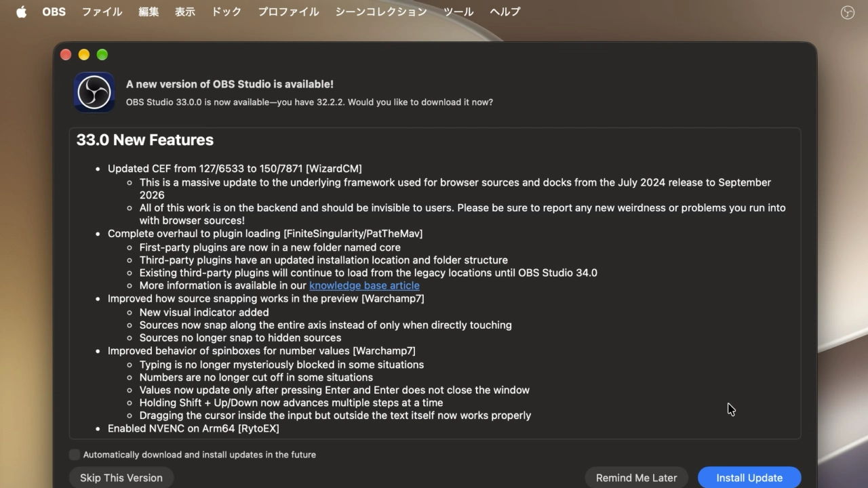
Task: Click 'Complete overhaul to plugin loading' bullet
Action: tap(265, 233)
